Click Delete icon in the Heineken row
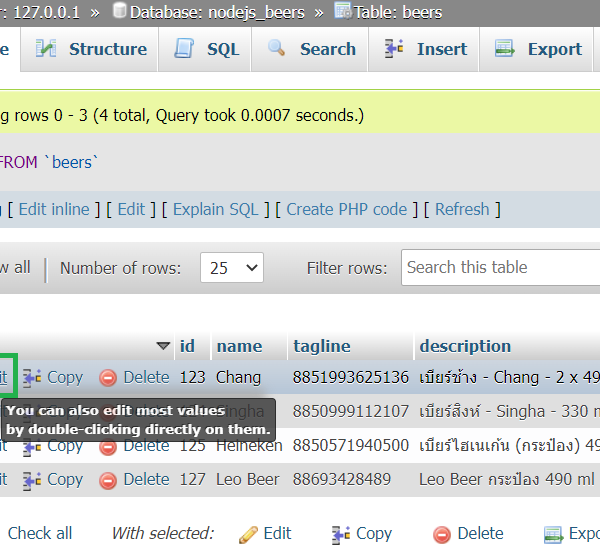The height and width of the screenshot is (559, 600). click(108, 445)
